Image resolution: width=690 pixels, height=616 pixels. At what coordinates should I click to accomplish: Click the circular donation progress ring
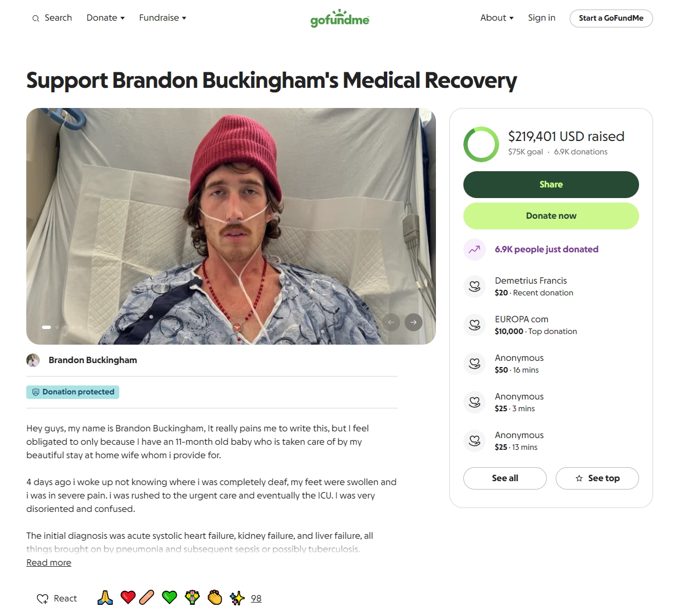coord(481,144)
